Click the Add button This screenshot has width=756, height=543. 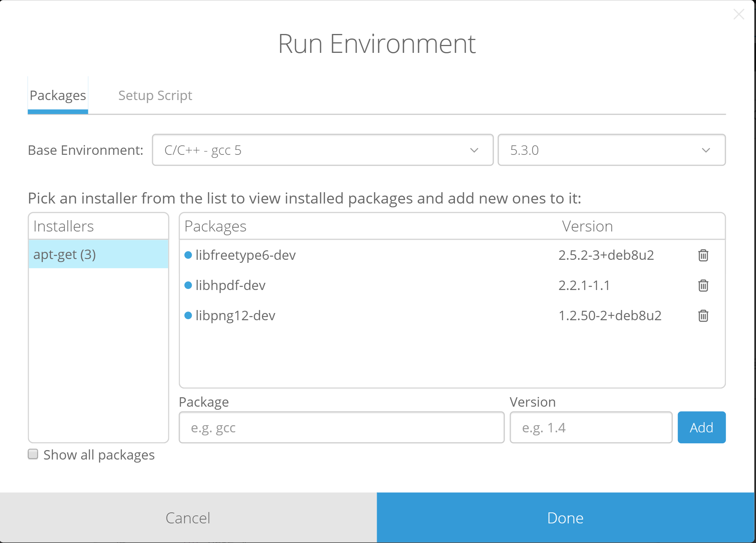[701, 427]
